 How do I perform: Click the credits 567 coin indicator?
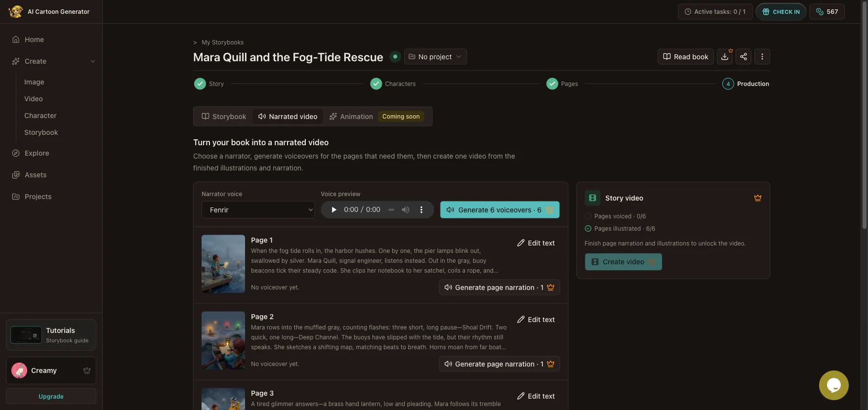827,12
